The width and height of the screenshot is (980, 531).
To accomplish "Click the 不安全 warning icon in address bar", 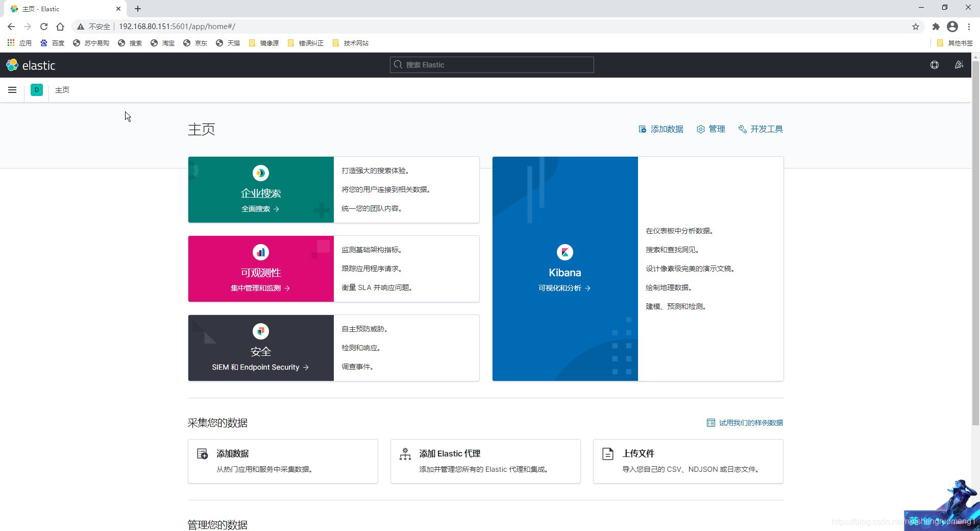I will click(x=80, y=27).
